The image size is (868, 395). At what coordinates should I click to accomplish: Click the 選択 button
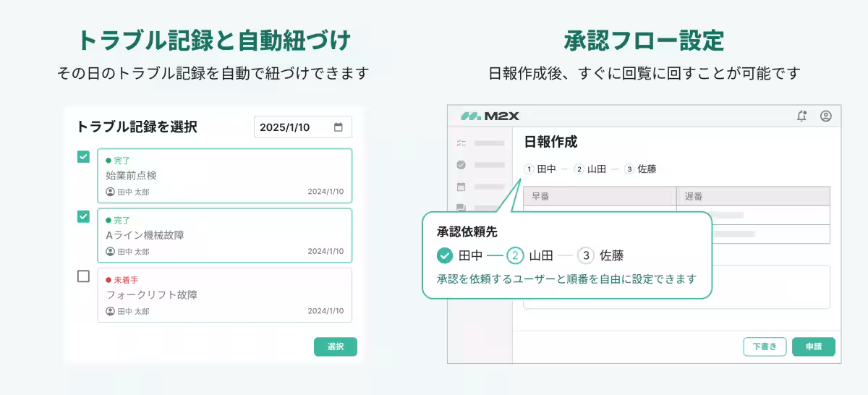pyautogui.click(x=336, y=347)
